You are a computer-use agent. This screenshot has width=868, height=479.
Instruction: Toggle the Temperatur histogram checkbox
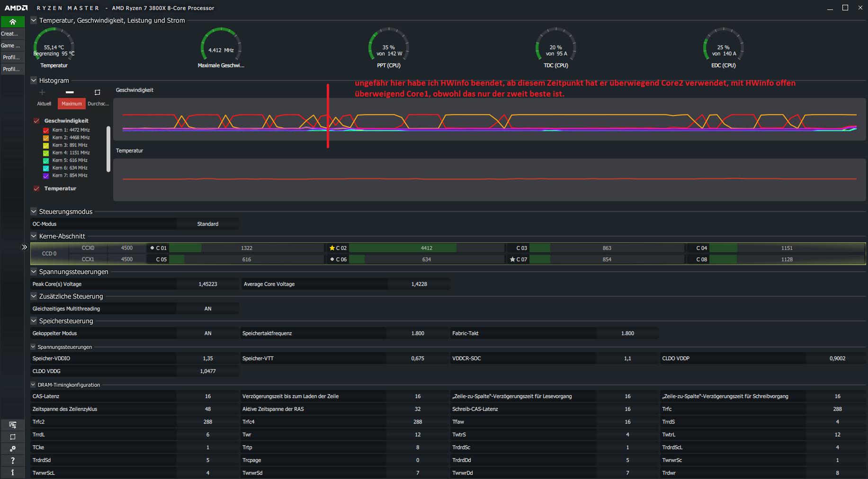[x=36, y=188]
